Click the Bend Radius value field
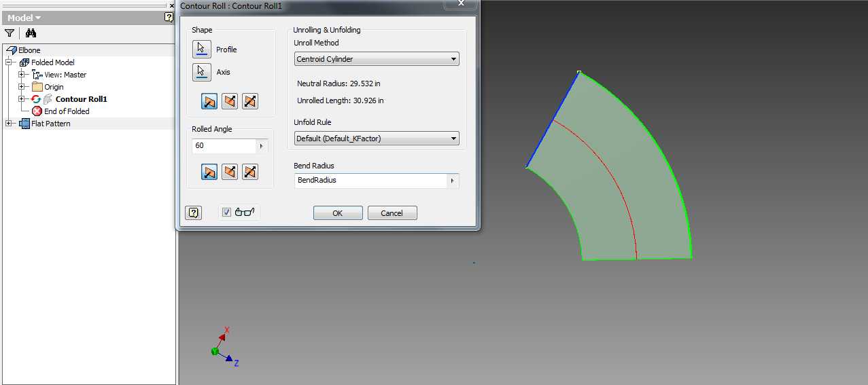 [x=370, y=181]
